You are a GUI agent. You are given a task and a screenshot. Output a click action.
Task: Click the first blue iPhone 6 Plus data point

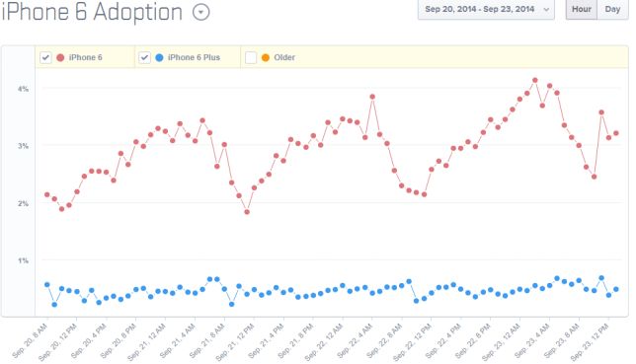47,284
